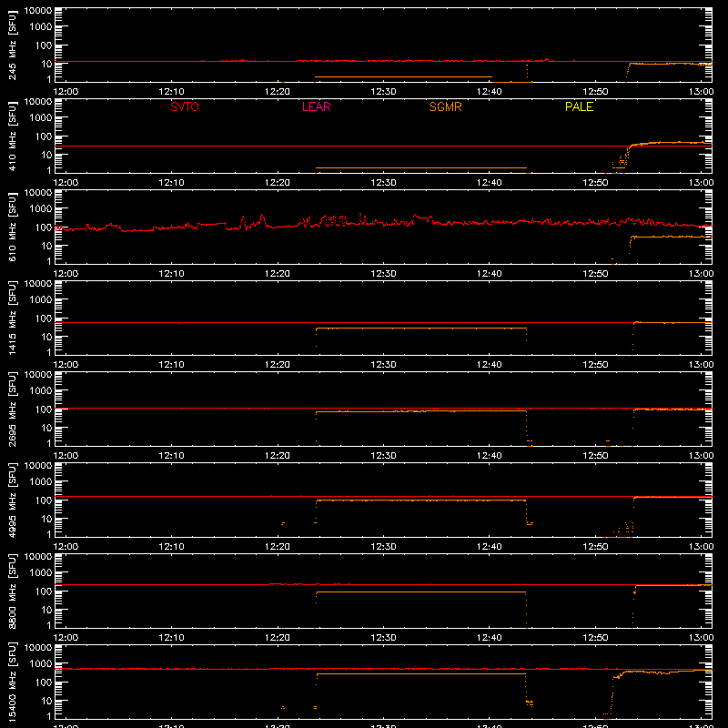Click 12:50 tick below the 610 MHz plot
Viewport: 728px width, 728px height.
[x=595, y=274]
